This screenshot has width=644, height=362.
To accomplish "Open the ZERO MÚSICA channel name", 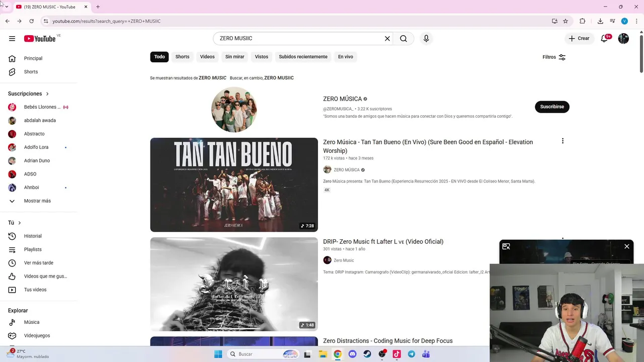I will pos(342,99).
